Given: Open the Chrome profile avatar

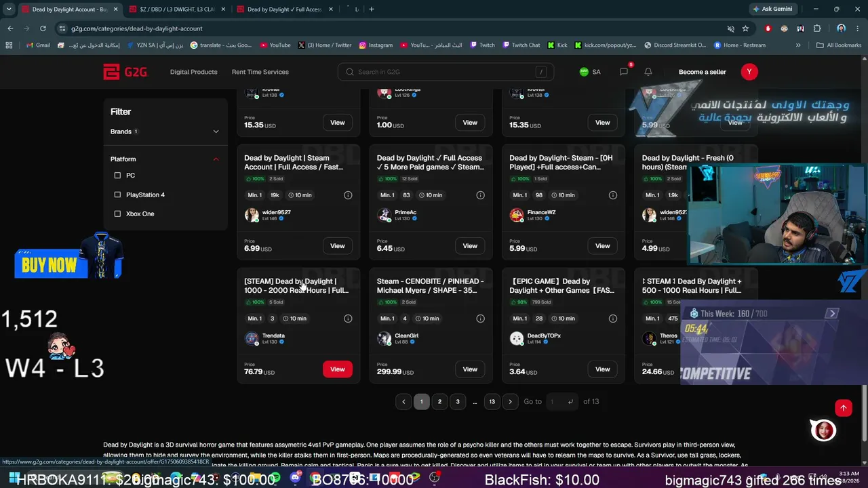Looking at the screenshot, I should pos(841,28).
